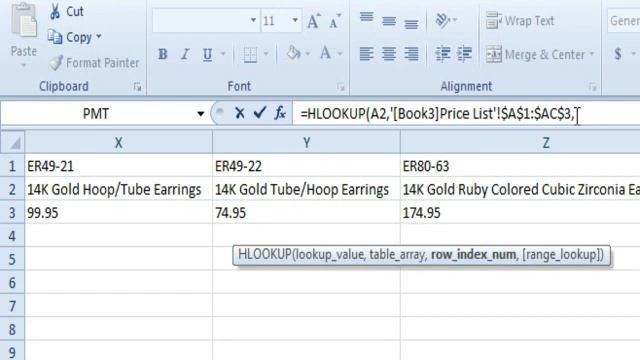
Task: Click lookup_value argument in tooltip
Action: [329, 255]
